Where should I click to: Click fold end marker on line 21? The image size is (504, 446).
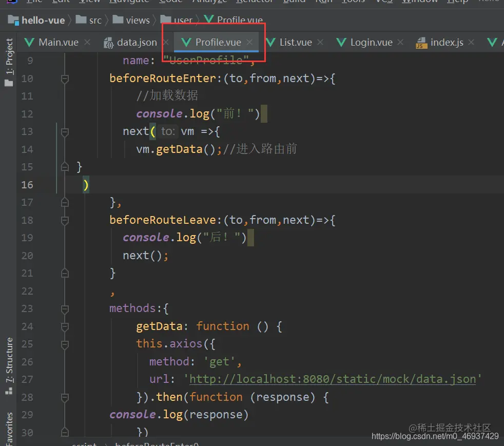point(65,273)
